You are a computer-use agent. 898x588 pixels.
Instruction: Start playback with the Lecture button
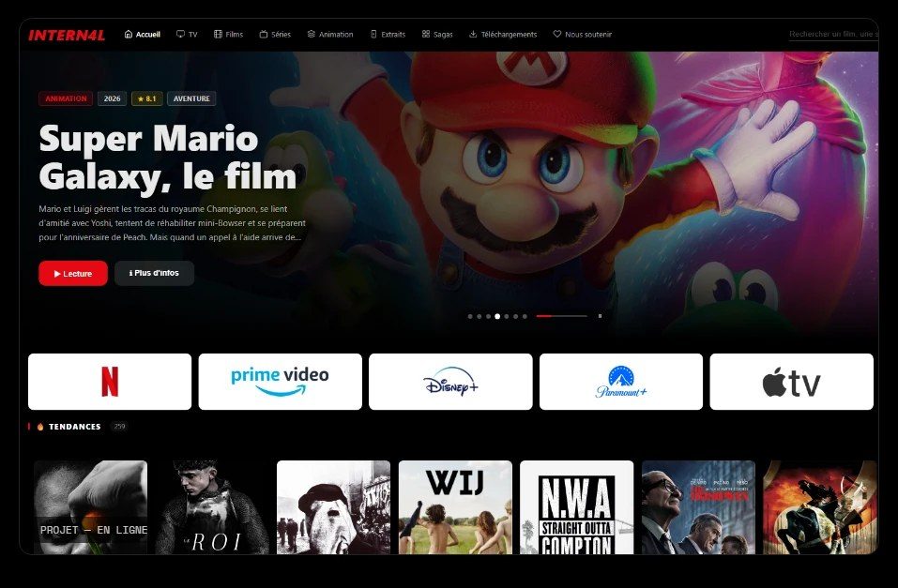pyautogui.click(x=73, y=274)
